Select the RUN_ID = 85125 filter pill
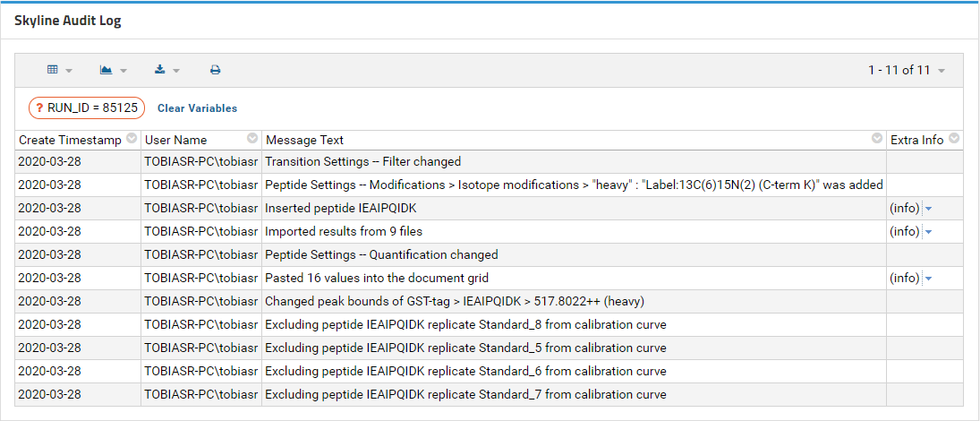 pos(87,107)
